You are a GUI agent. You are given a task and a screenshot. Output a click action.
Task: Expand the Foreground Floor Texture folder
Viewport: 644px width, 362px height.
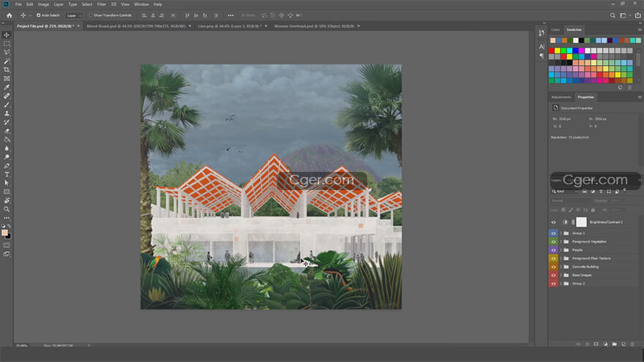pyautogui.click(x=561, y=259)
